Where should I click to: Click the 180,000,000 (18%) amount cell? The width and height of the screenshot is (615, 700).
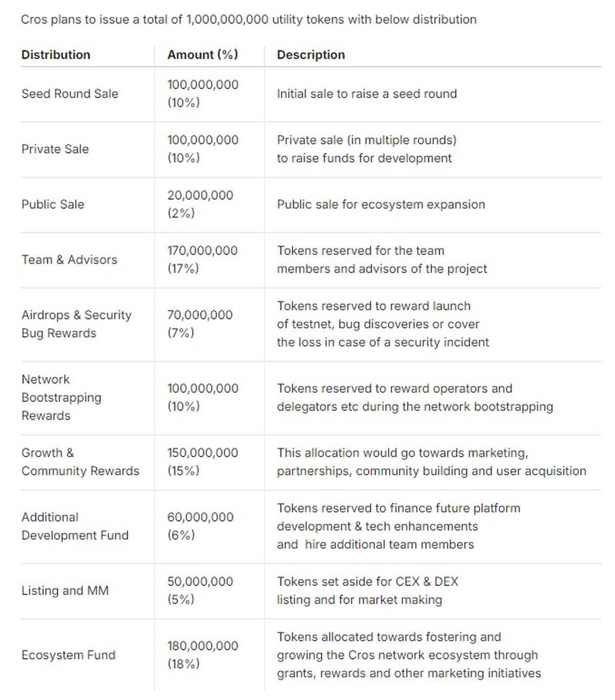click(x=202, y=655)
